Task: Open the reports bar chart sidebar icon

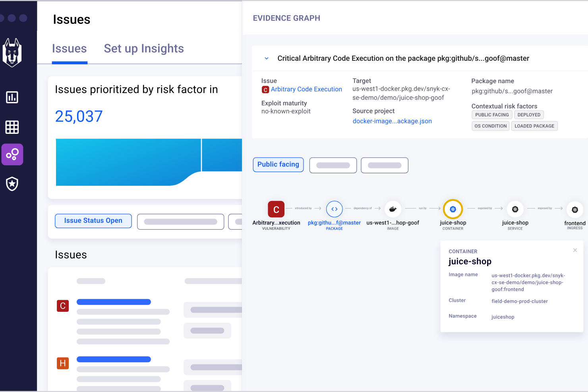Action: click(x=12, y=97)
